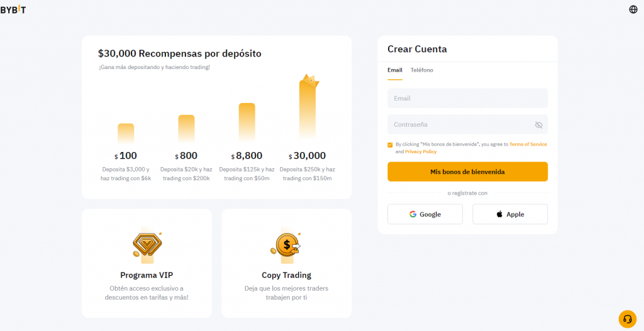
Task: Click the Copy Trading coin icon
Action: pos(286,245)
